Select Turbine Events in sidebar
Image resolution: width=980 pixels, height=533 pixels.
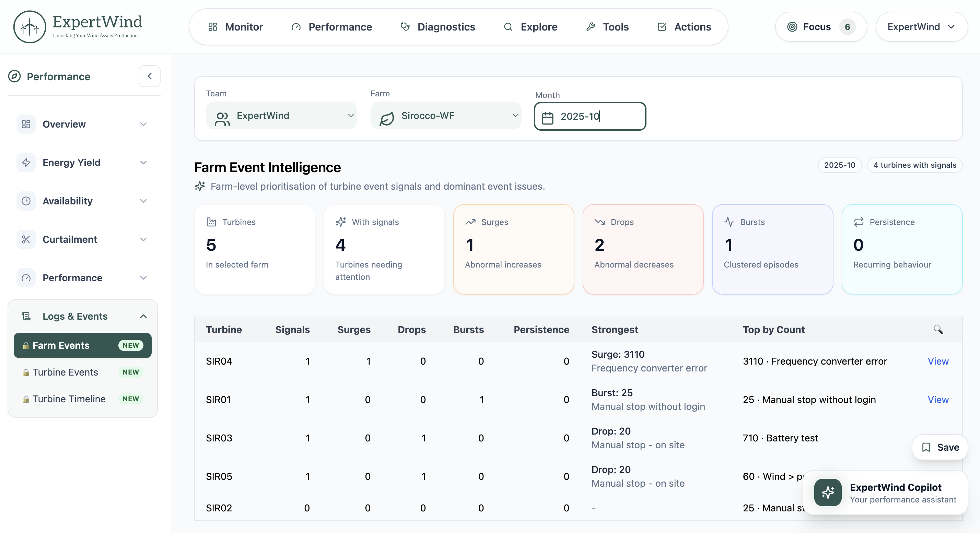click(x=83, y=372)
